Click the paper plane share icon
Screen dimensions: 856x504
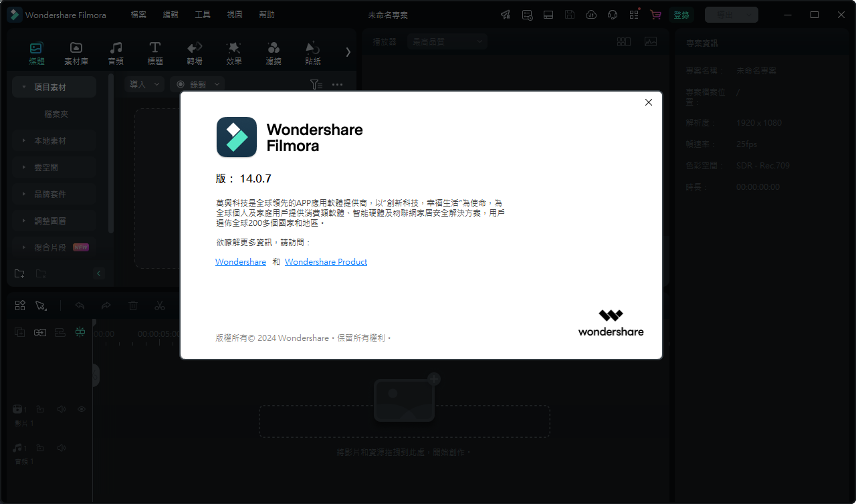pyautogui.click(x=506, y=15)
